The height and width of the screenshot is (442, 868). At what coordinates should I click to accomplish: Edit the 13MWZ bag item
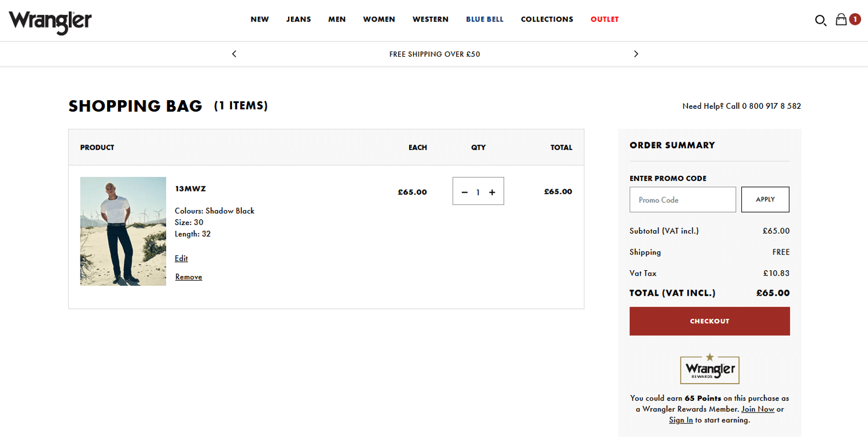pyautogui.click(x=181, y=259)
